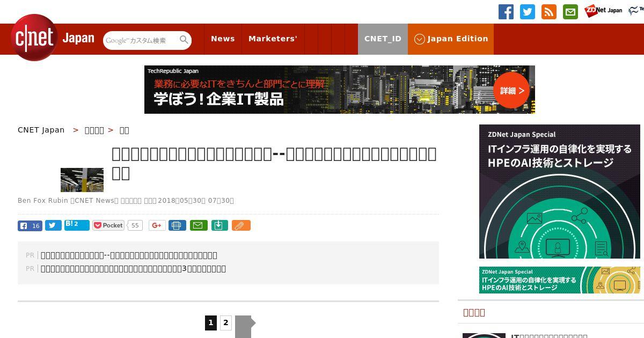Open the TechRepublic Japan banner ad
Viewport: 644px width, 338px height.
coord(339,90)
